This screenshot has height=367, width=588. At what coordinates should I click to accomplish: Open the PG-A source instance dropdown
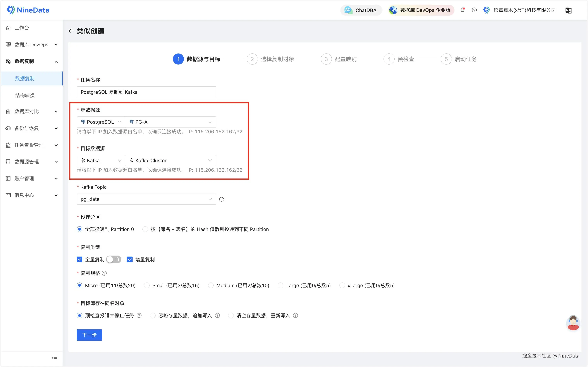coord(170,122)
